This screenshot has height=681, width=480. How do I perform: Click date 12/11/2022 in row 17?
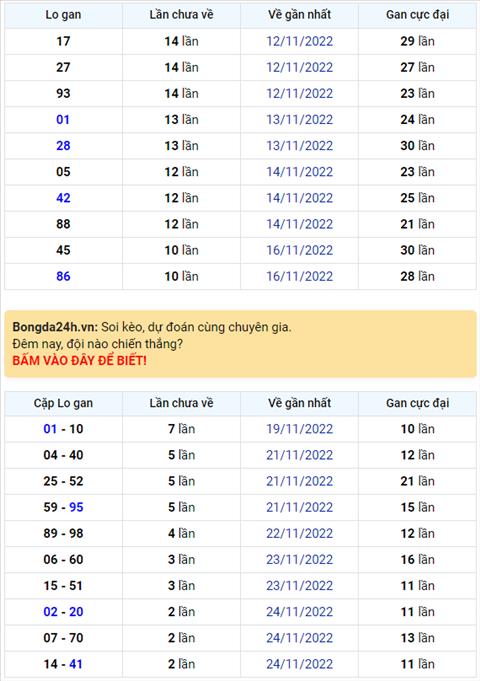(300, 41)
